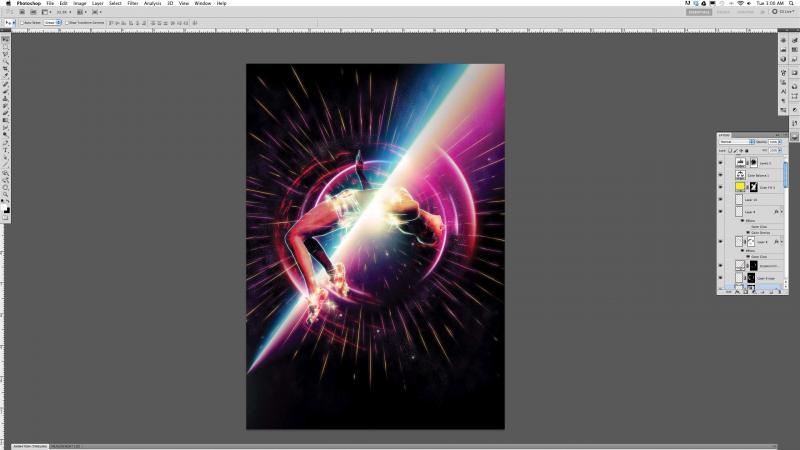Image resolution: width=800 pixels, height=450 pixels.
Task: Enable the Auto-Select checkbox
Action: 21,21
